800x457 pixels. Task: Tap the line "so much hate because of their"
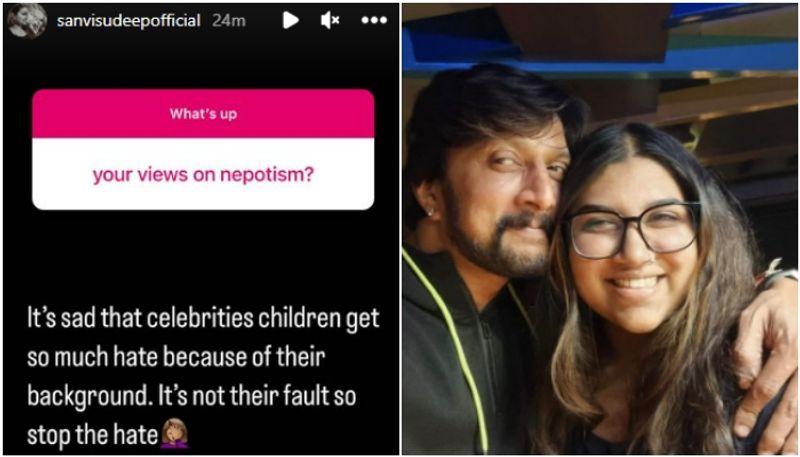[176, 357]
